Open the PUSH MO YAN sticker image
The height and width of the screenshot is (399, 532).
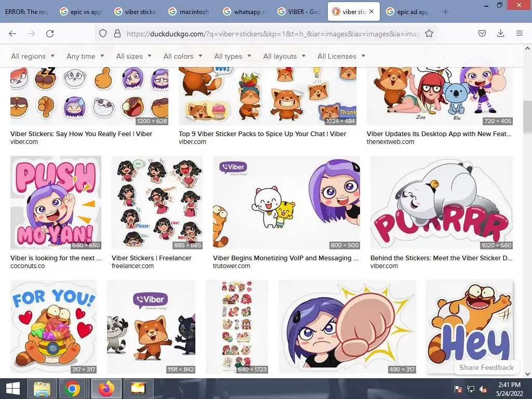[x=56, y=203]
